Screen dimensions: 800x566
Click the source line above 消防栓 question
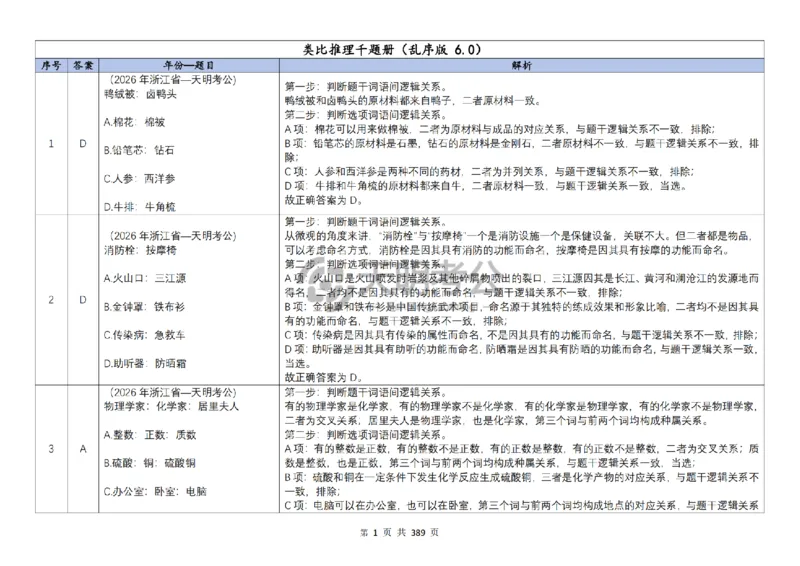(172, 236)
